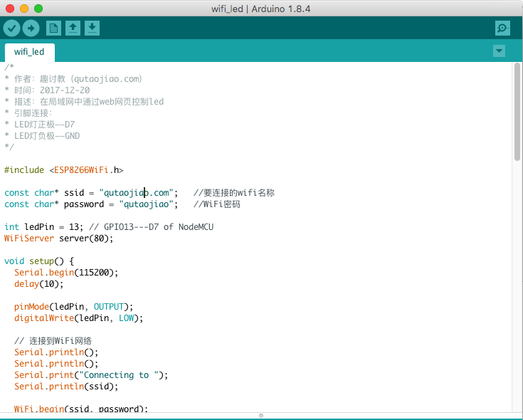Click the line '#include <ESP8266WiFi.h>'
Screen dimensions: 523x420
(x=64, y=170)
